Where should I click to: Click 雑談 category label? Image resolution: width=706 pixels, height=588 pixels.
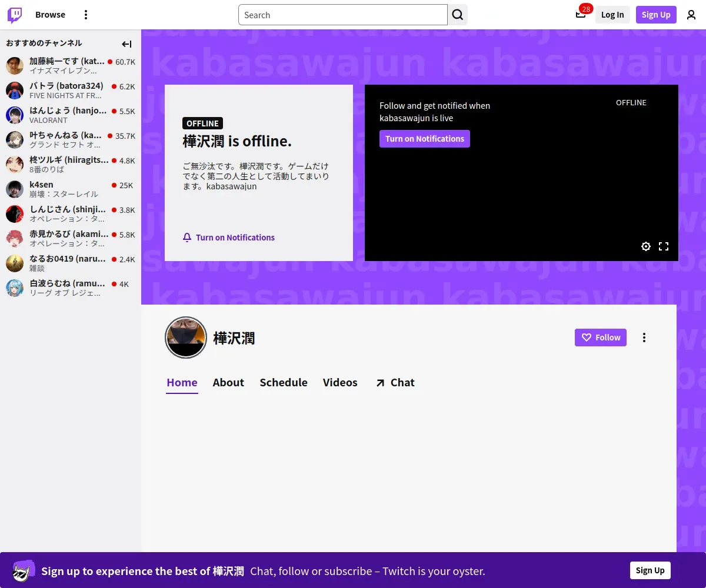coord(37,268)
